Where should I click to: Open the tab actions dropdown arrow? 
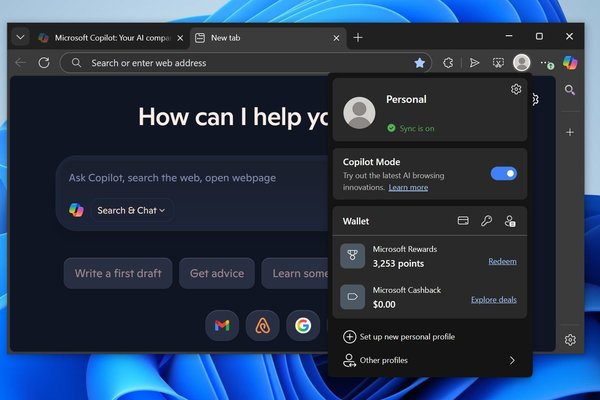point(20,38)
